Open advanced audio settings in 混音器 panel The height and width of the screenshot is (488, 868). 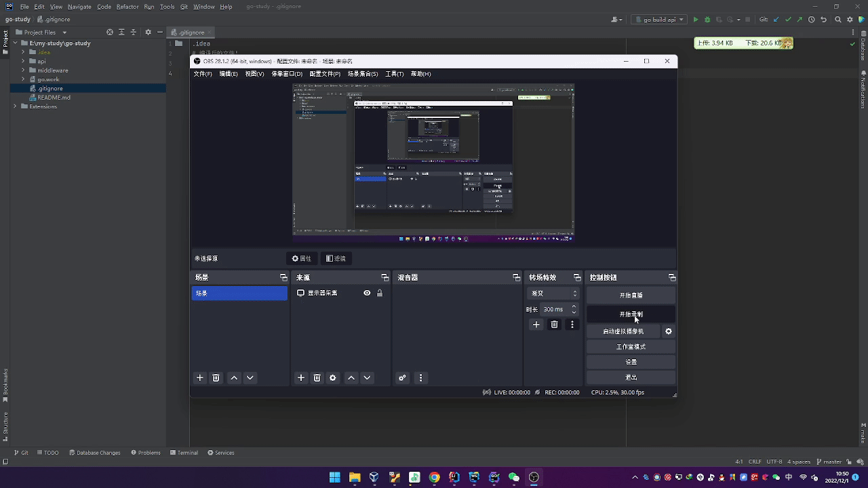pyautogui.click(x=402, y=378)
